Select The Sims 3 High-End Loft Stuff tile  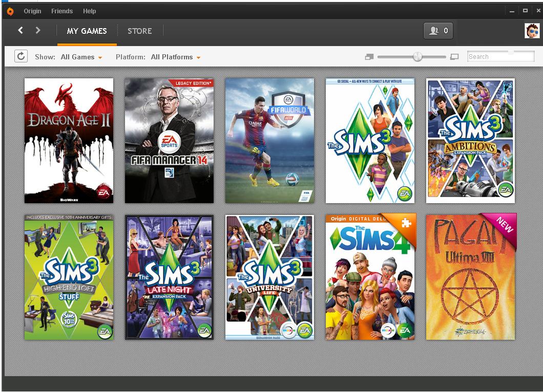coord(69,277)
